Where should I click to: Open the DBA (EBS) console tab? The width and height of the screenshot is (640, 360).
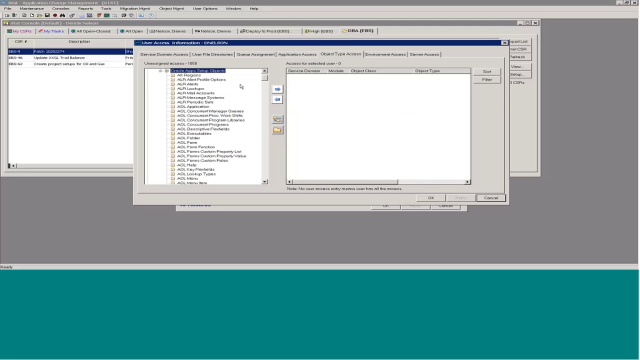(358, 31)
